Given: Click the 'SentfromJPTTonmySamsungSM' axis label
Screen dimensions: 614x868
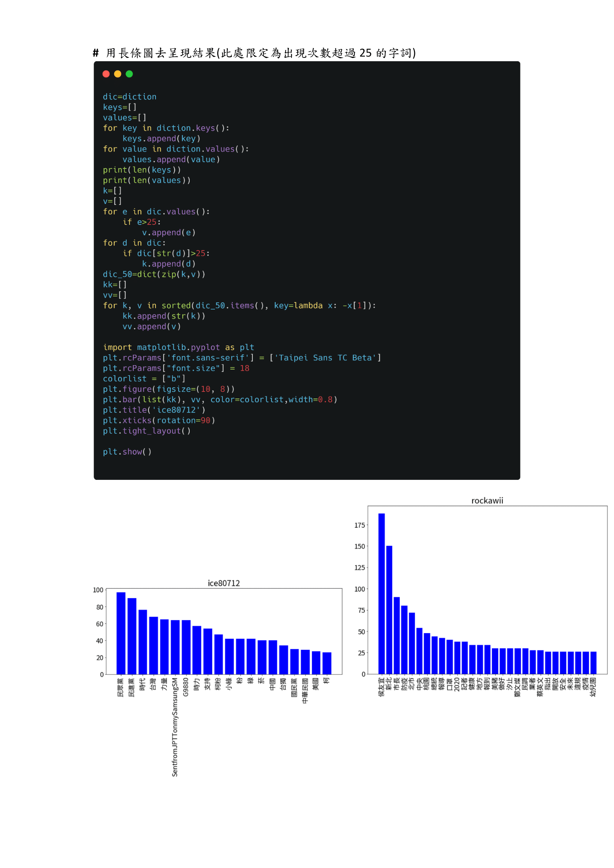Looking at the screenshot, I should [x=175, y=727].
